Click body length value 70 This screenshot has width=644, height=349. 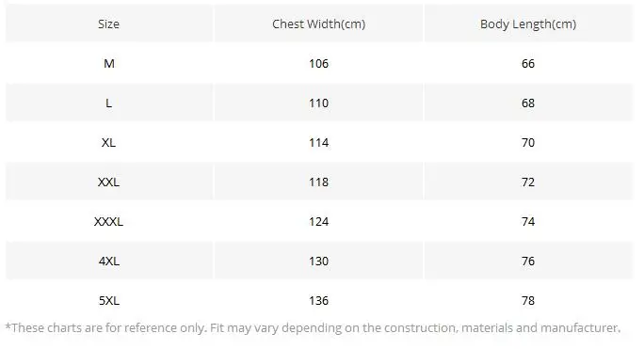(528, 142)
